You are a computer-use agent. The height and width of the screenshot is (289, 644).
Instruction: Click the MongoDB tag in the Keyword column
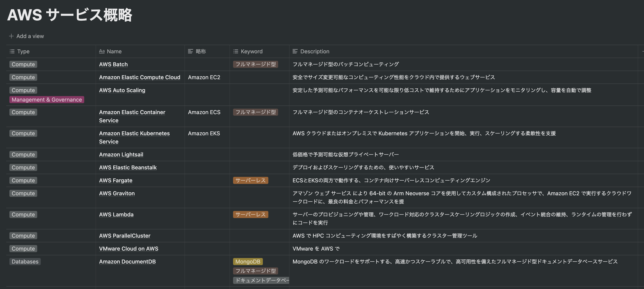click(248, 262)
